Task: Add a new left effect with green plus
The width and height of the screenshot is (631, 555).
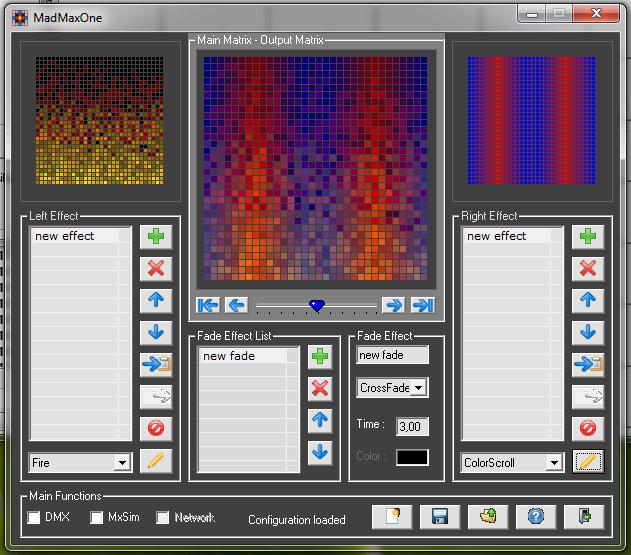Action: point(155,237)
